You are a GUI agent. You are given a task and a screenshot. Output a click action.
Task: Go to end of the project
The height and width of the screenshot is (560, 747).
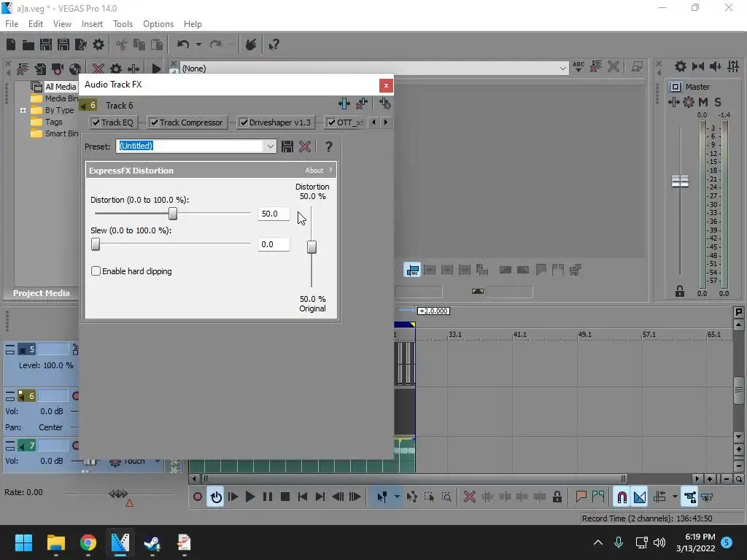[320, 497]
